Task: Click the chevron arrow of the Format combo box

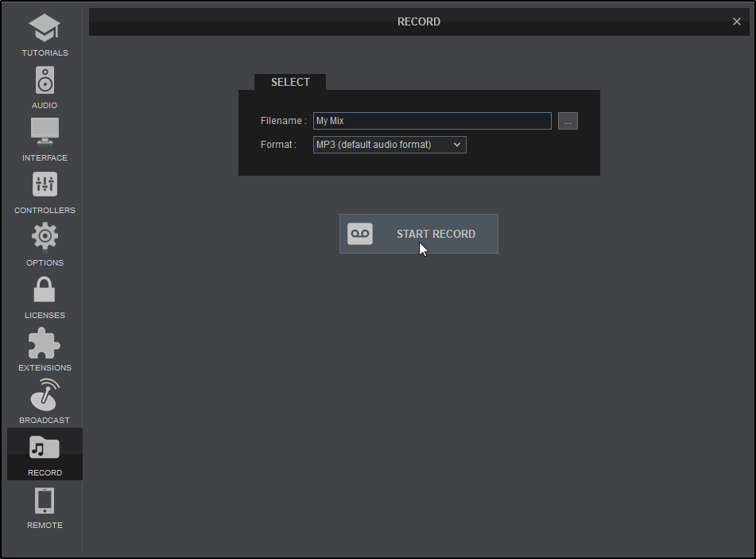Action: coord(457,145)
